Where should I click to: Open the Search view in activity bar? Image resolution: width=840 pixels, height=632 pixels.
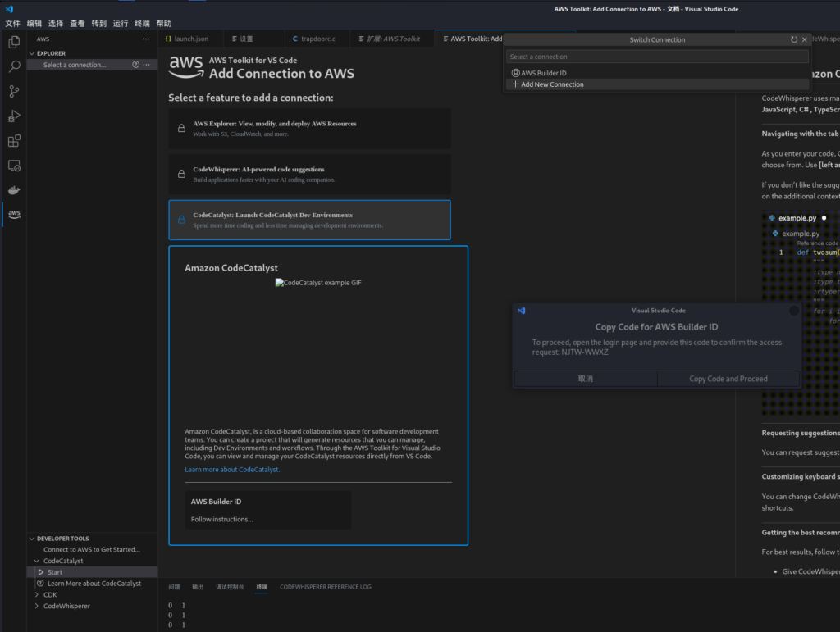(x=14, y=66)
